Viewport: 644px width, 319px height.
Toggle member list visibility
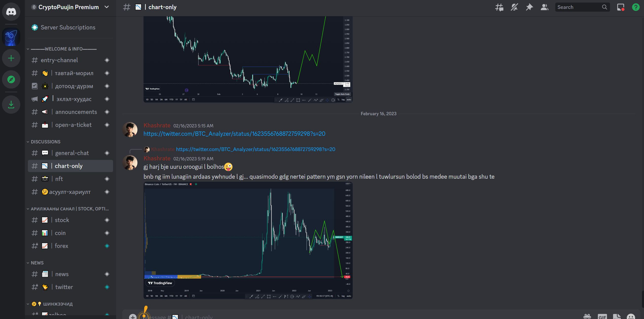(x=544, y=7)
